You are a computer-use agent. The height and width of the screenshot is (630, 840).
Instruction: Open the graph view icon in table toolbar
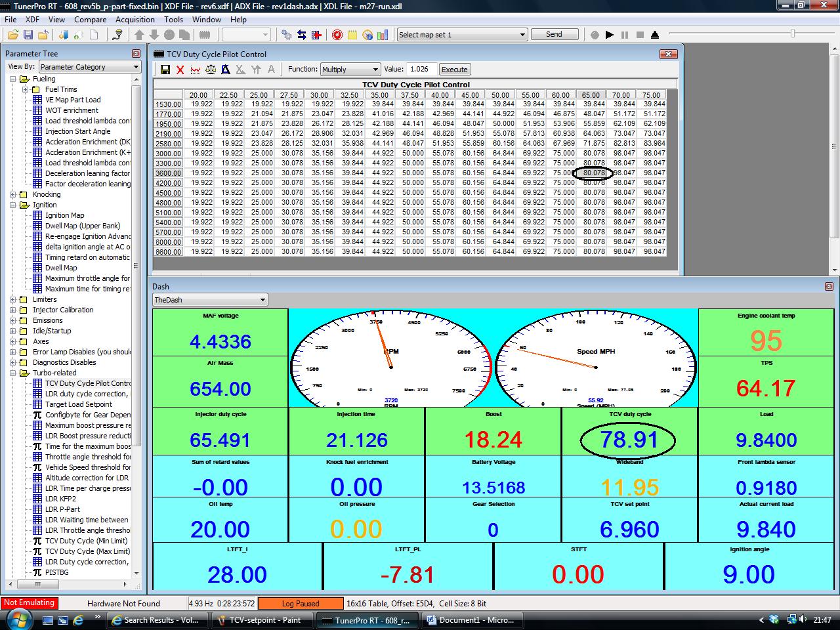pyautogui.click(x=196, y=70)
